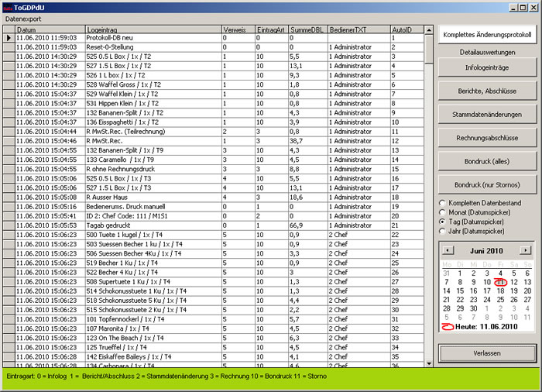Open Infologeinträge evaluation
Image resolution: width=542 pixels, height=392 pixels.
click(x=487, y=68)
